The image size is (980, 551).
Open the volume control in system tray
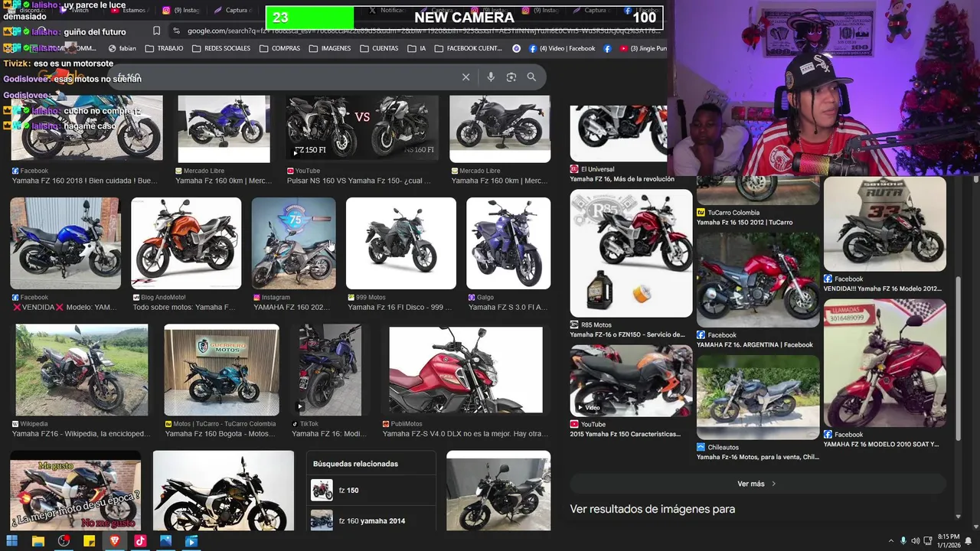[915, 541]
